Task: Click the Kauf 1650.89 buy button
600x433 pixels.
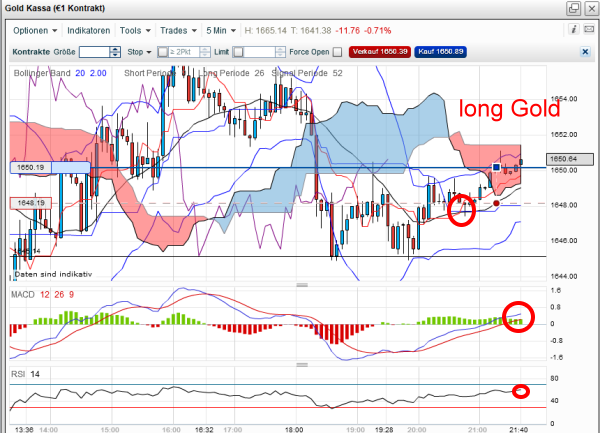Action: (440, 52)
